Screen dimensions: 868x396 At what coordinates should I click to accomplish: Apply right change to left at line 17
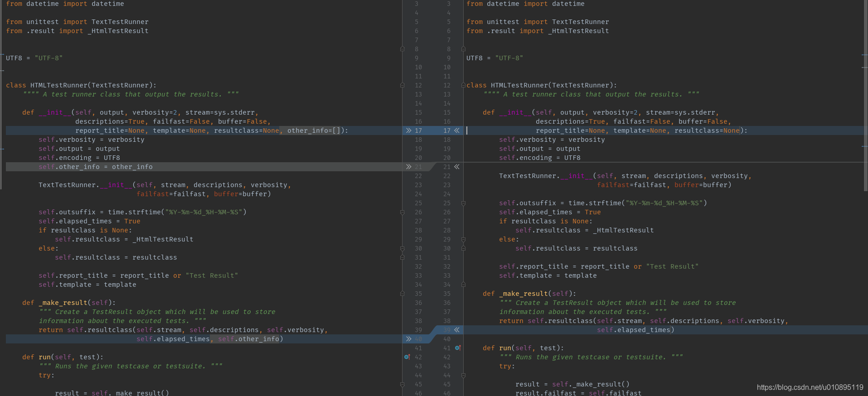pyautogui.click(x=457, y=130)
